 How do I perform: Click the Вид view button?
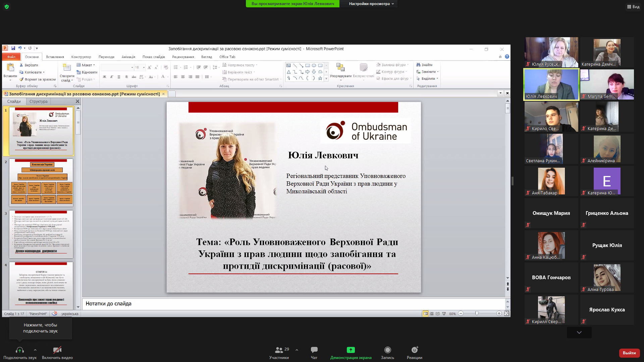tap(633, 7)
